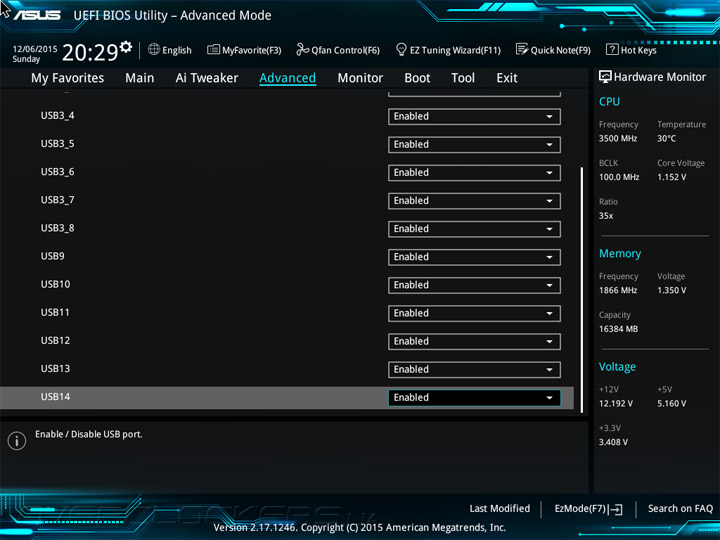Select the highlighted USB14 label
Image resolution: width=720 pixels, height=540 pixels.
pyautogui.click(x=56, y=397)
